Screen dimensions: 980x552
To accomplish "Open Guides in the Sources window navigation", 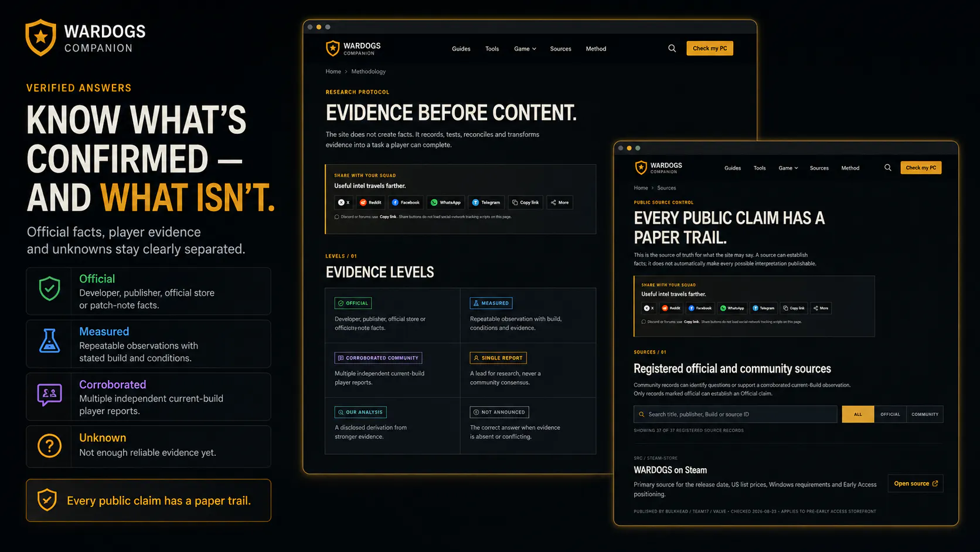I will 733,168.
